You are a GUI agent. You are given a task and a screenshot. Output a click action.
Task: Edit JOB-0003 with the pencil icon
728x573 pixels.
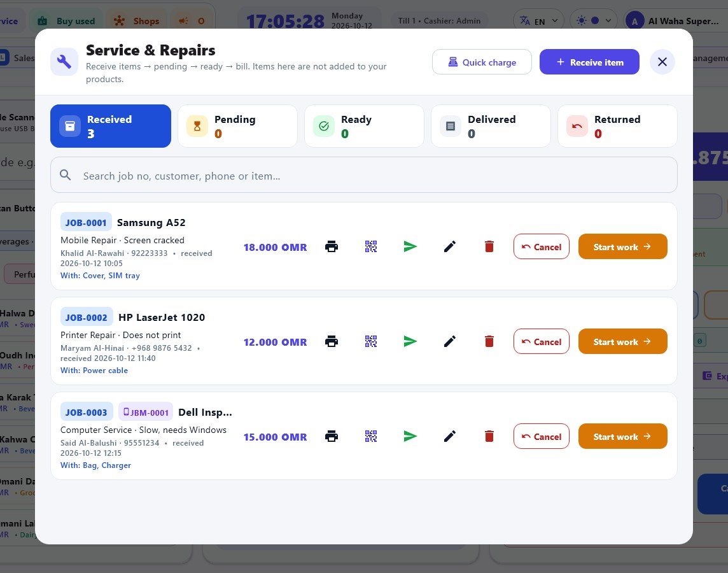[x=450, y=437]
